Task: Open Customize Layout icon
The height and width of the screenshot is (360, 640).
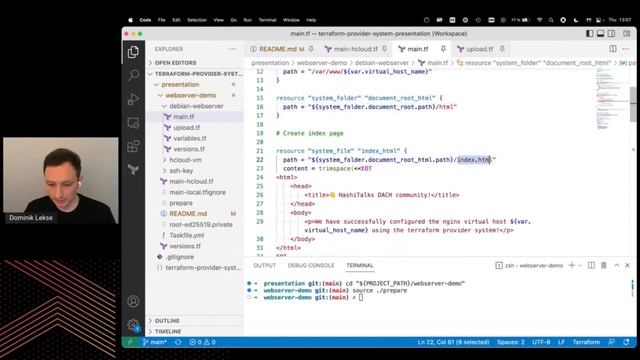Action: 627,33
